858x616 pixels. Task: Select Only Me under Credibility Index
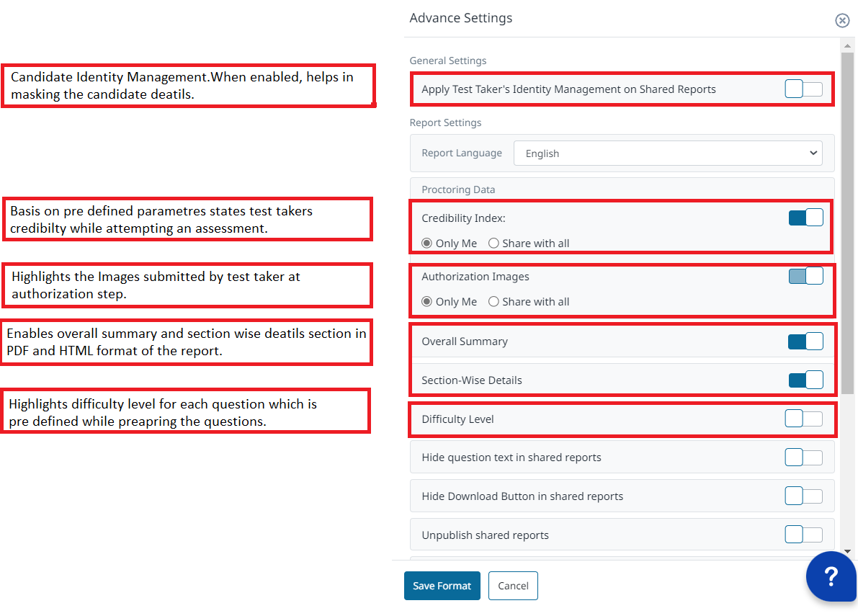[450, 244]
